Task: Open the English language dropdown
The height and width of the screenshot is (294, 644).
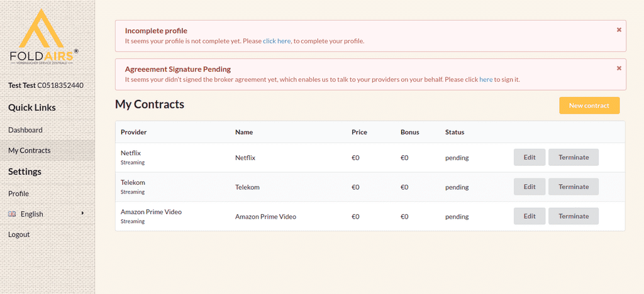Action: 32,214
